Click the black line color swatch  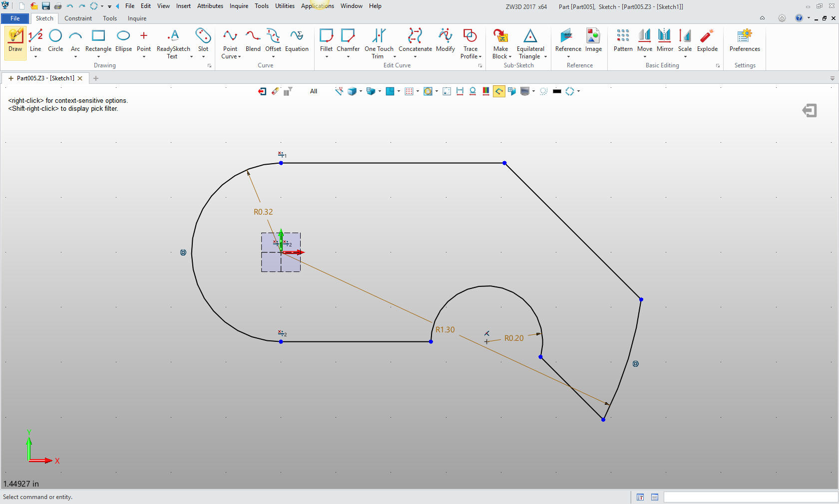pos(557,91)
